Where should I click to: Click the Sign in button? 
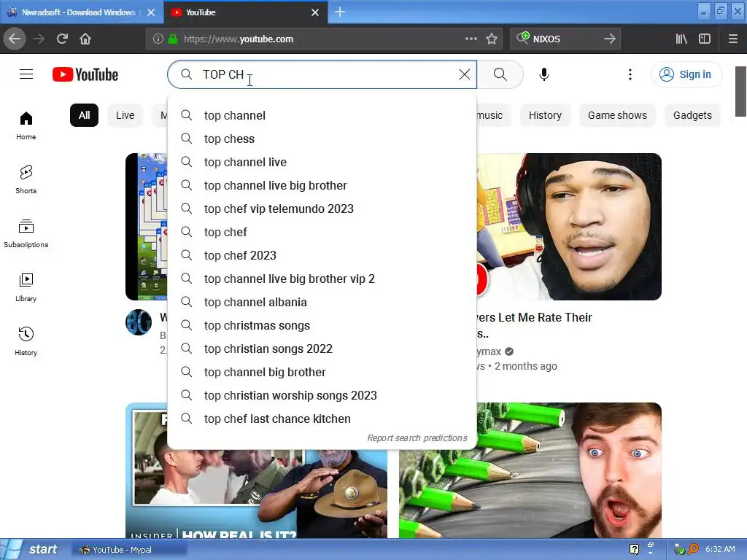(x=686, y=74)
